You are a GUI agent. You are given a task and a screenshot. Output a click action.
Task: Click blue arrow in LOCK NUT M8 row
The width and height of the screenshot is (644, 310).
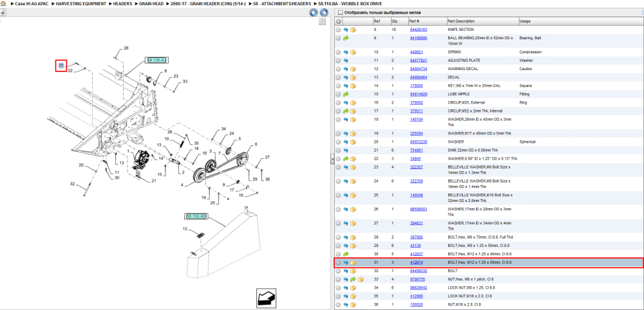pyautogui.click(x=346, y=288)
